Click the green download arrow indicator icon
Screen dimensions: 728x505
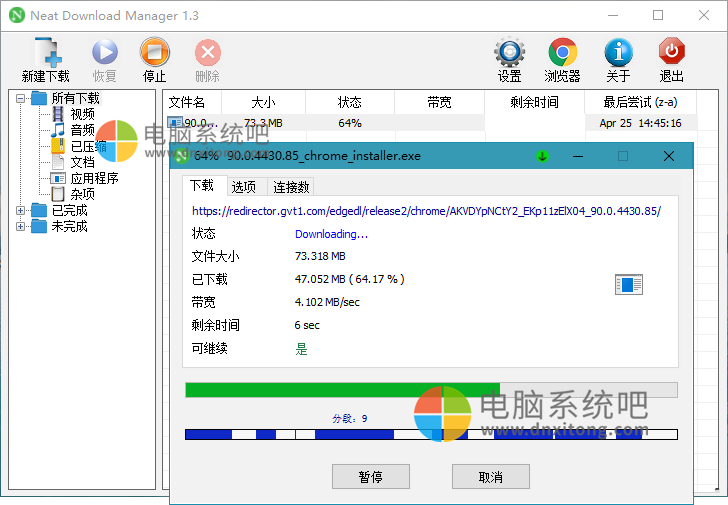tap(542, 156)
